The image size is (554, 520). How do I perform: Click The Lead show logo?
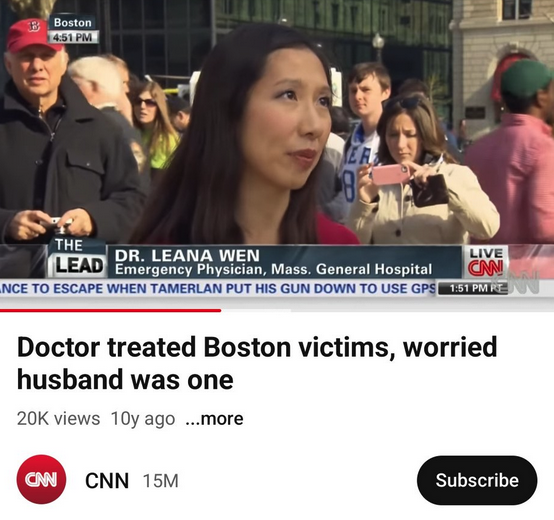click(77, 258)
